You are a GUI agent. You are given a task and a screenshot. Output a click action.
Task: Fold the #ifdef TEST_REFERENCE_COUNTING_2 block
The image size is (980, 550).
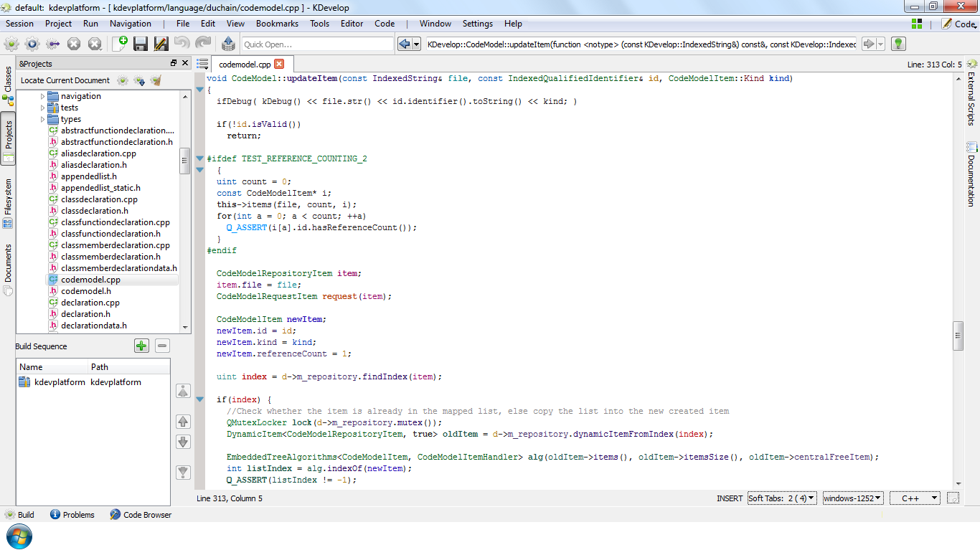[x=200, y=158]
